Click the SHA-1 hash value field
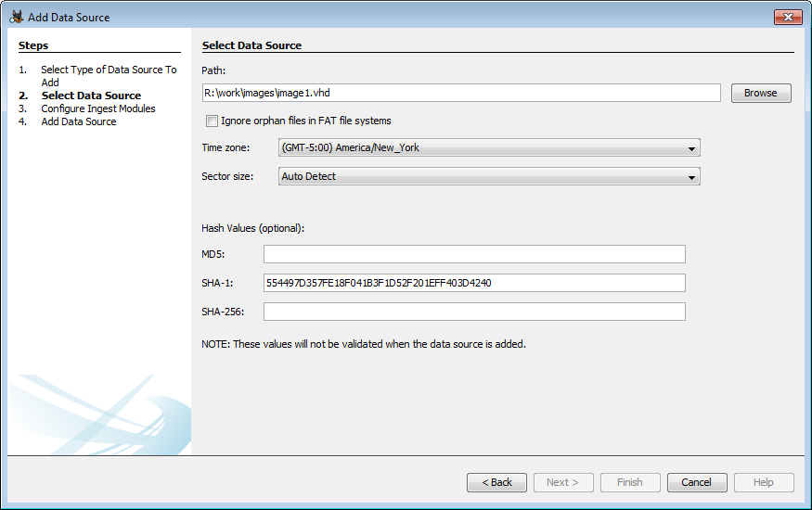The image size is (812, 510). click(x=473, y=283)
